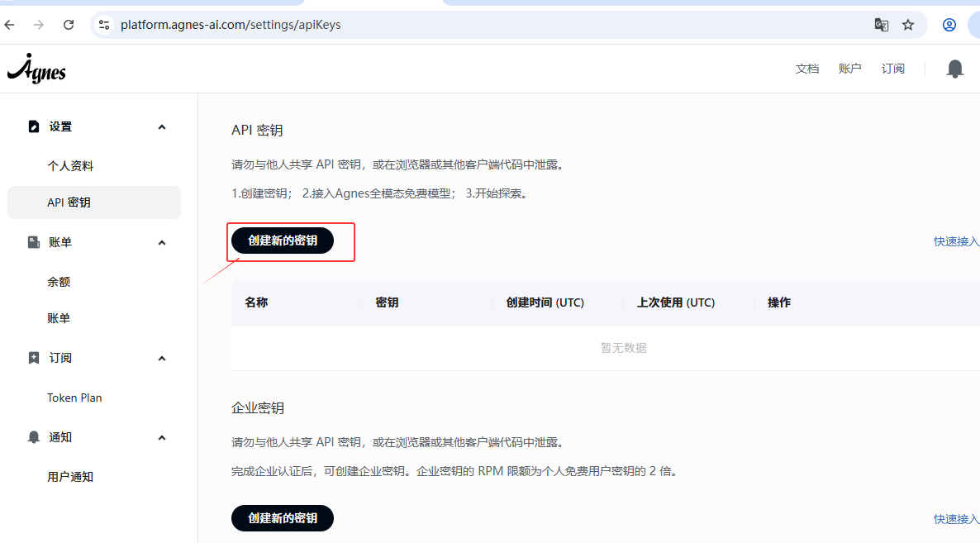
Task: Open the notification bell in header
Action: click(955, 69)
